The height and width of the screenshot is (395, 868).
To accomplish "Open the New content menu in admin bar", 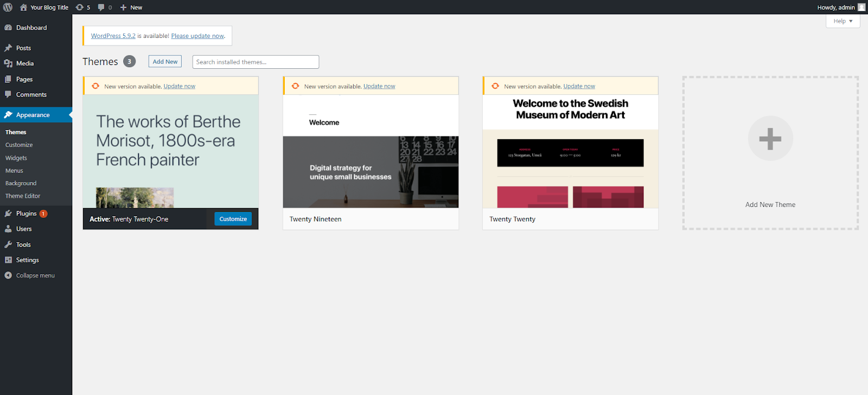I will (131, 7).
